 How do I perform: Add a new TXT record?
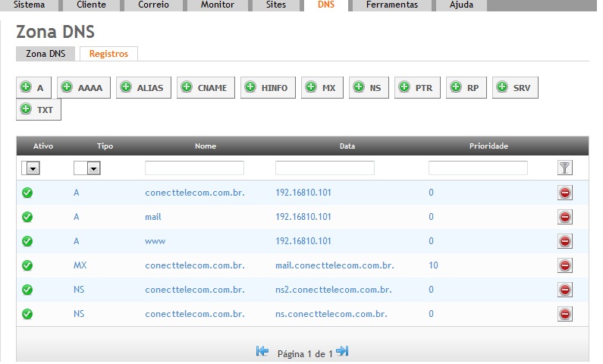click(39, 109)
